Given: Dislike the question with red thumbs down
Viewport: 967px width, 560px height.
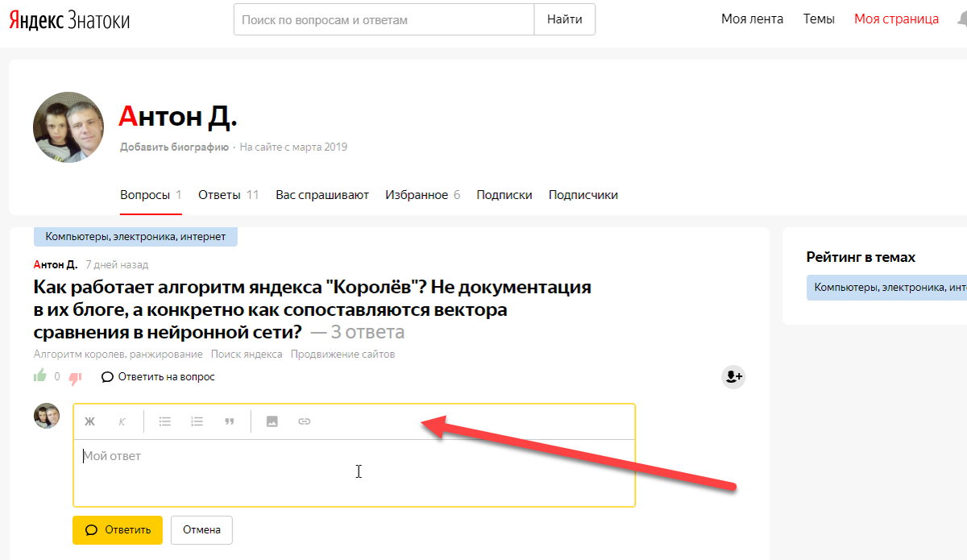Looking at the screenshot, I should (x=76, y=377).
